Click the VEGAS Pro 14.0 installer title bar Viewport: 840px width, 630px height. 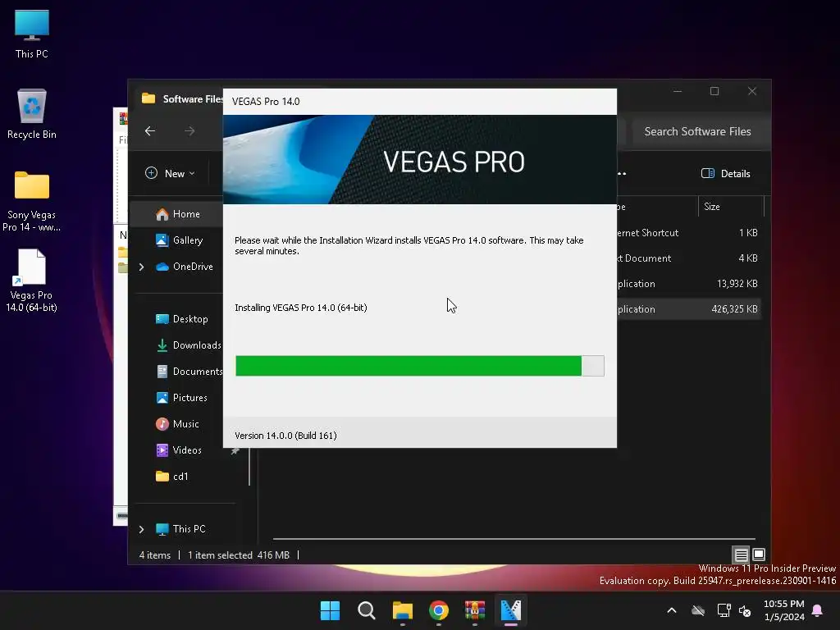pyautogui.click(x=419, y=102)
